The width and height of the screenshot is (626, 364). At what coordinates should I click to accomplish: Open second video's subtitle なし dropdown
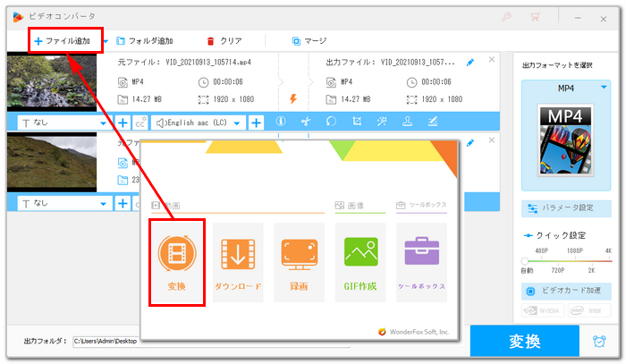coord(63,203)
